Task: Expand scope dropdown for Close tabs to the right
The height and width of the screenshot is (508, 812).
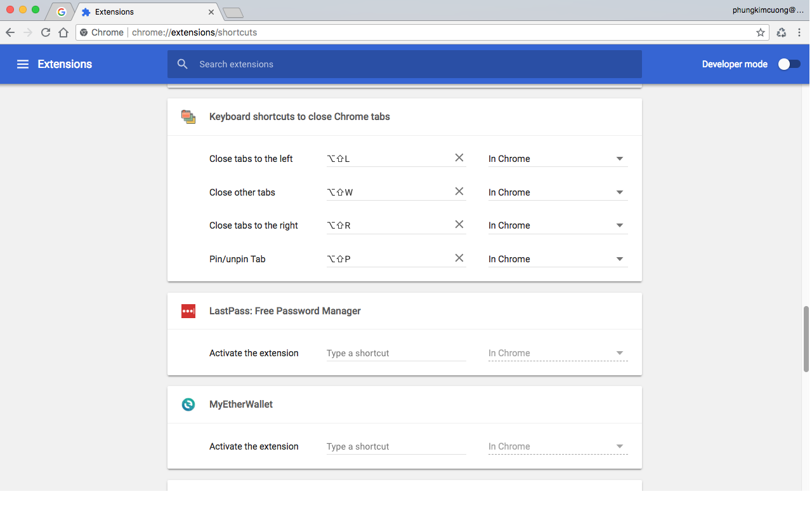Action: pyautogui.click(x=558, y=225)
